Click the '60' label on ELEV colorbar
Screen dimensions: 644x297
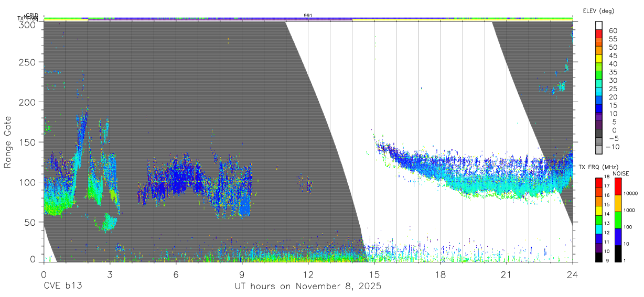tap(613, 31)
